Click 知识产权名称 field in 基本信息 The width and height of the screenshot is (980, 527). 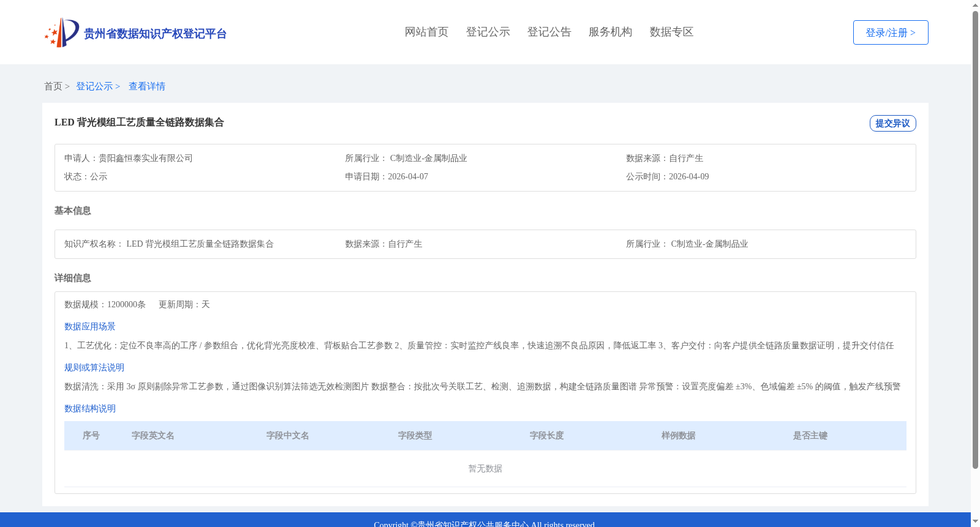(x=169, y=244)
